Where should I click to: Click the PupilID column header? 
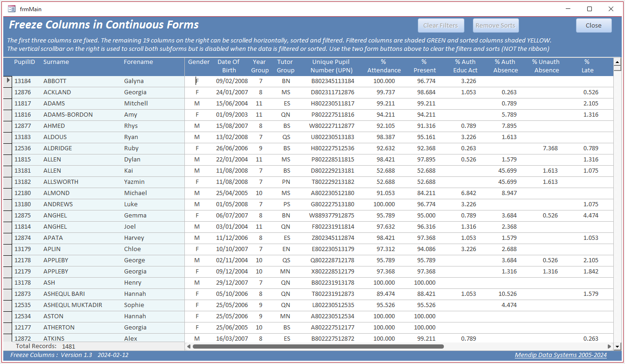coord(25,62)
